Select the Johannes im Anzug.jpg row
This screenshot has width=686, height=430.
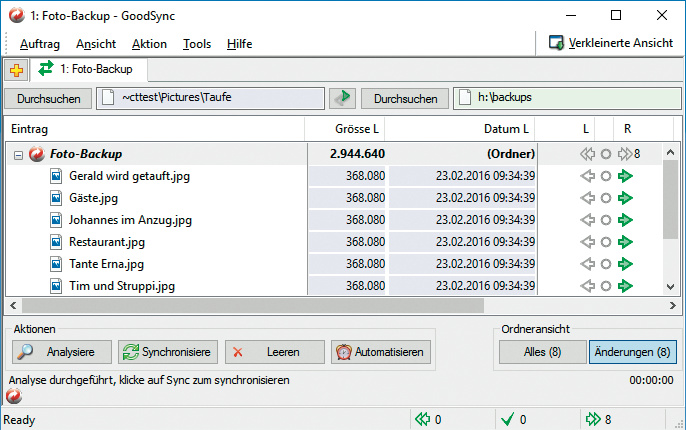(335, 220)
